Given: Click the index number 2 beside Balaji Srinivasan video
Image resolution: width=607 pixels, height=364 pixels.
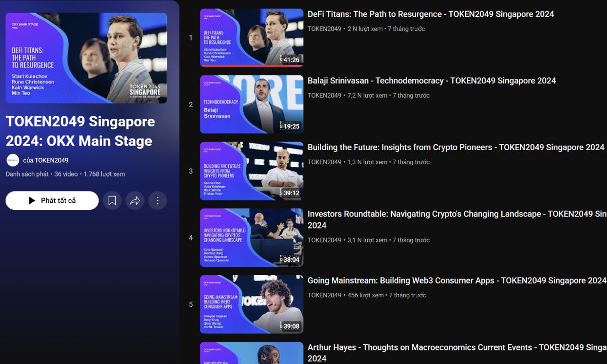Looking at the screenshot, I should point(191,105).
